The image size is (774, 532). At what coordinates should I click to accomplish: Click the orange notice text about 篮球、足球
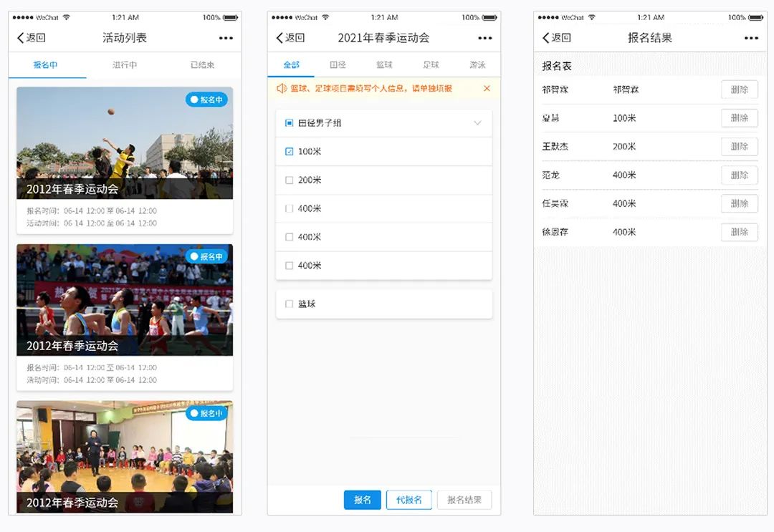pyautogui.click(x=371, y=88)
